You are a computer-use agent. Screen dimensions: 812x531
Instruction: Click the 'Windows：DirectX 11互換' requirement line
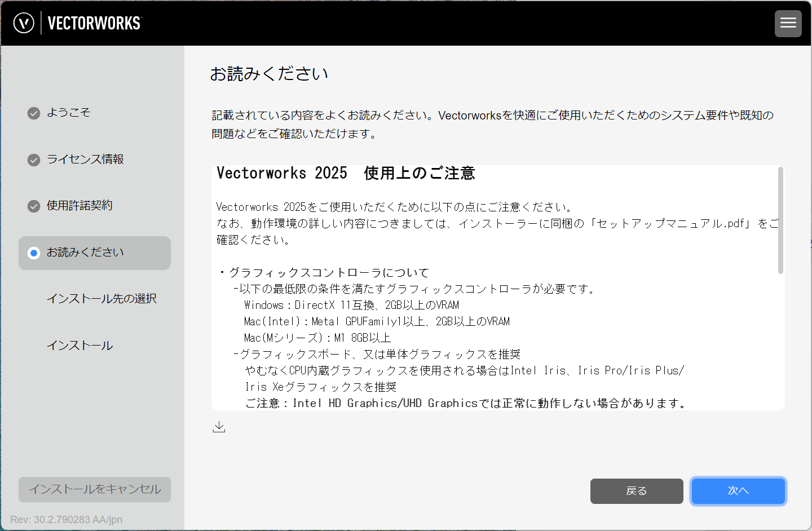[351, 305]
